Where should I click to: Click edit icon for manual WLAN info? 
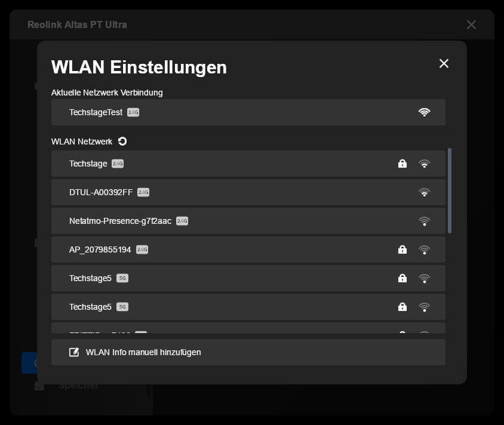[74, 352]
